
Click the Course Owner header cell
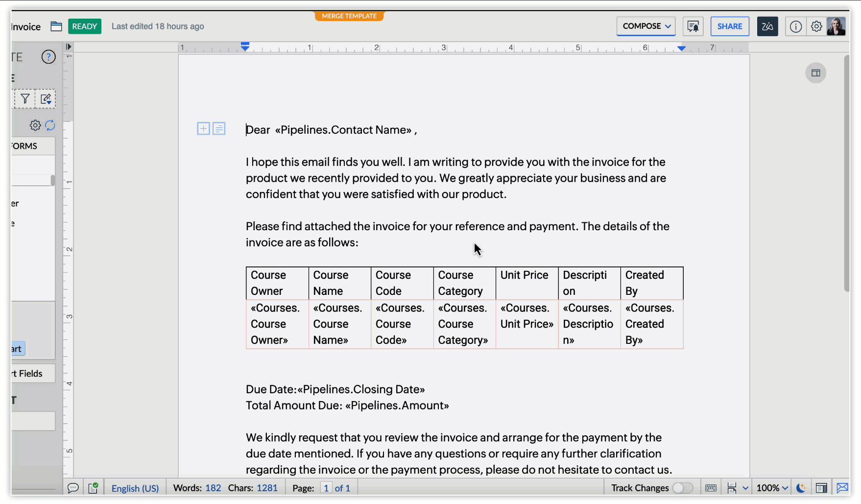click(x=277, y=283)
